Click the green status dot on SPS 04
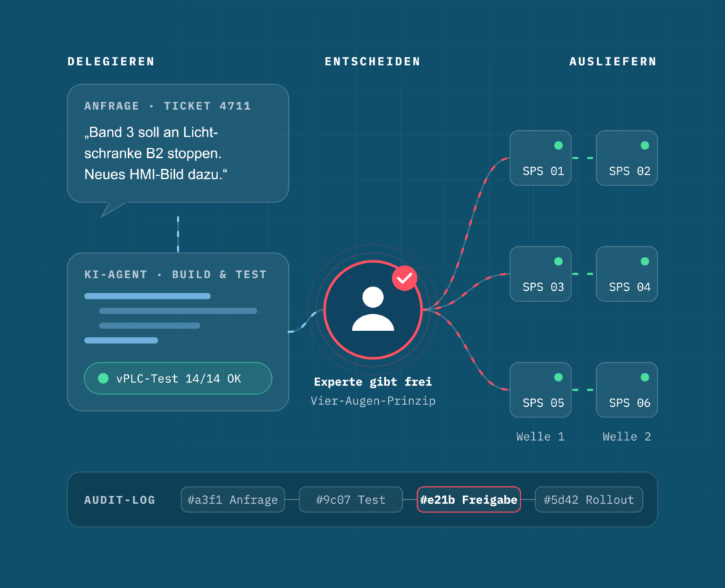 coord(645,262)
